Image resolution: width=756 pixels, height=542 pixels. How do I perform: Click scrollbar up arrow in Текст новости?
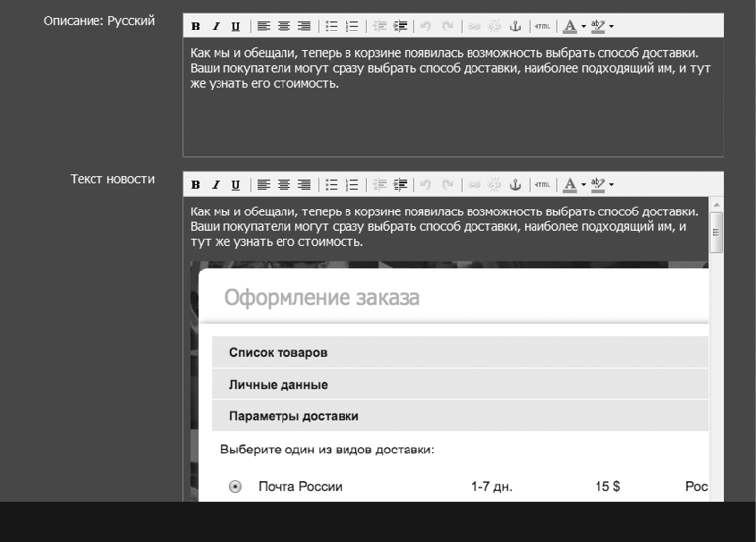click(716, 205)
